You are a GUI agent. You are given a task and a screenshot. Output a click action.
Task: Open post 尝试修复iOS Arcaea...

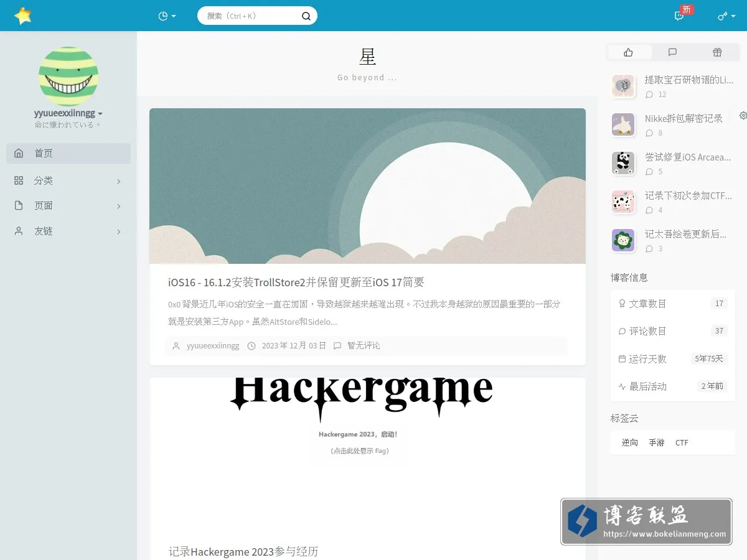688,157
